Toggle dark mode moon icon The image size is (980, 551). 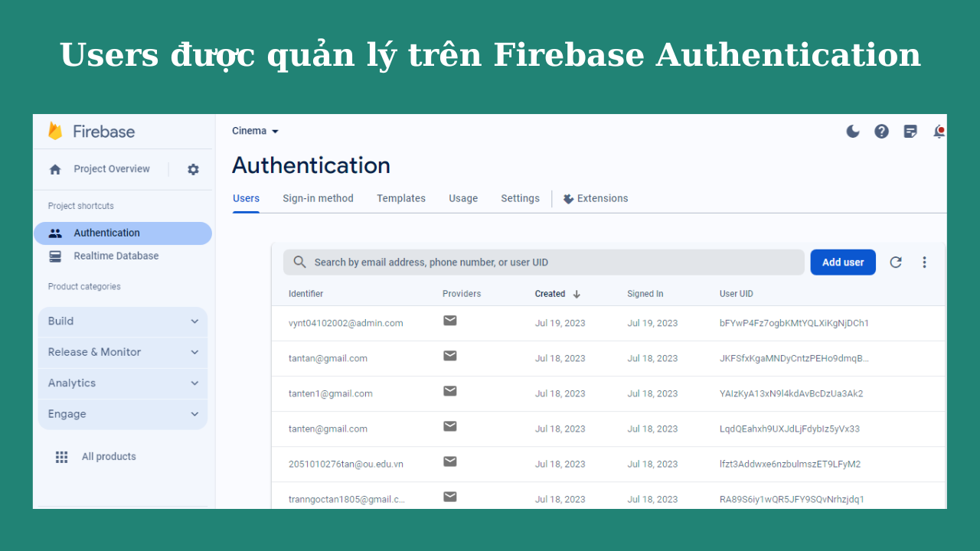point(853,132)
